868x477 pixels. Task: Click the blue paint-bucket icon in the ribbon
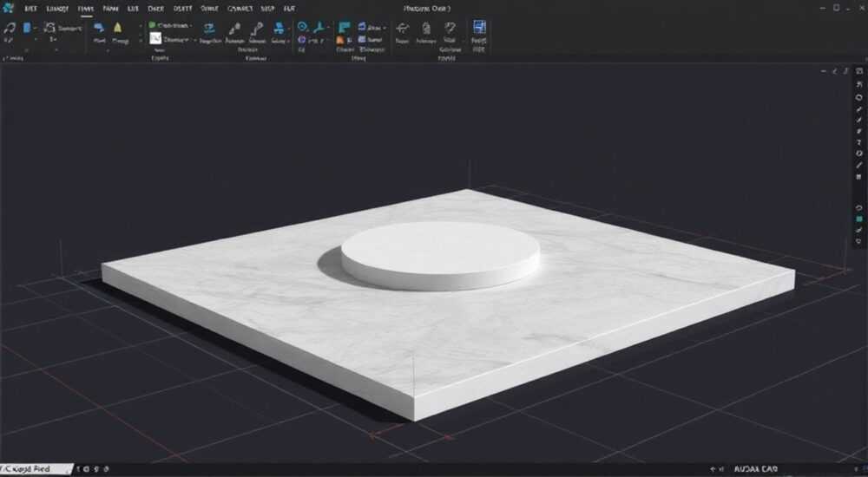tap(99, 28)
